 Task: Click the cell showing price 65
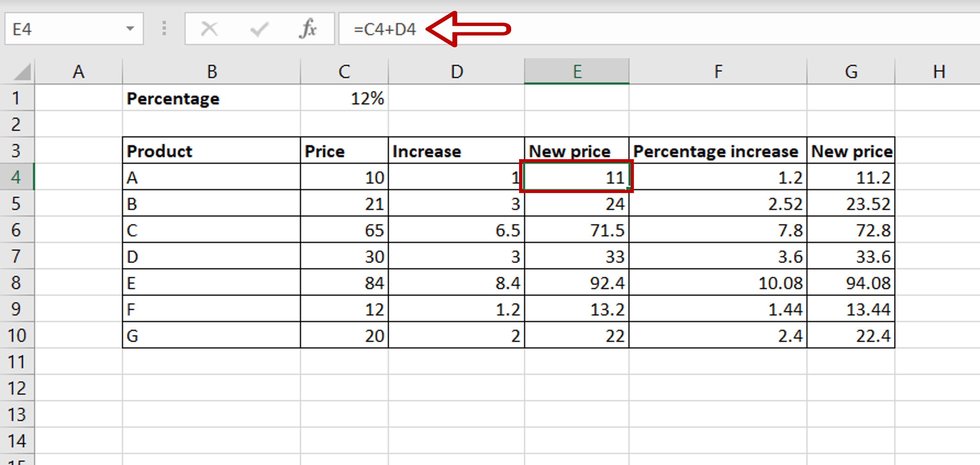point(344,230)
